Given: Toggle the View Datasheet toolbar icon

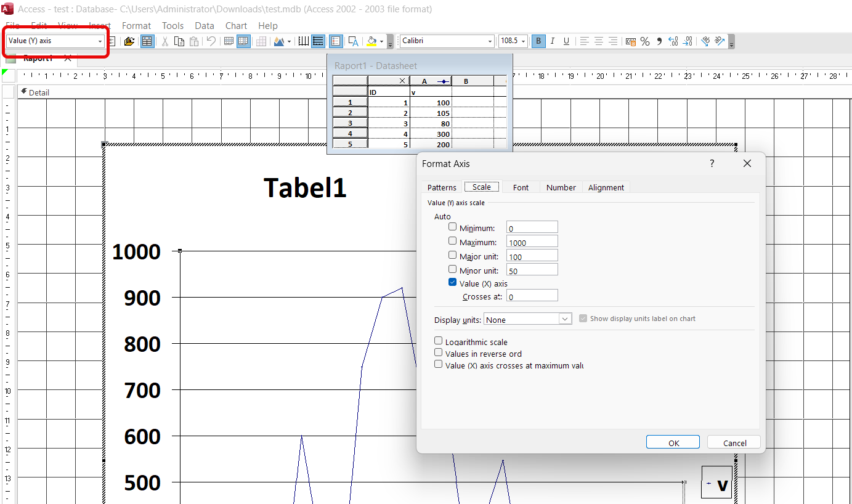Looking at the screenshot, I should [147, 41].
